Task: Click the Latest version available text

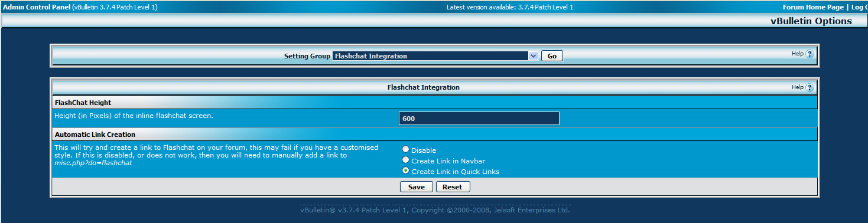Action: [510, 7]
